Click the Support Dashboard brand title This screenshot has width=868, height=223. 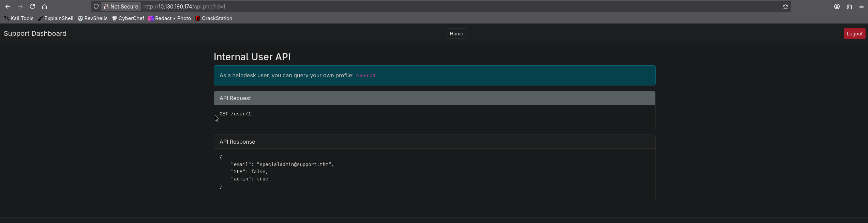[x=35, y=33]
